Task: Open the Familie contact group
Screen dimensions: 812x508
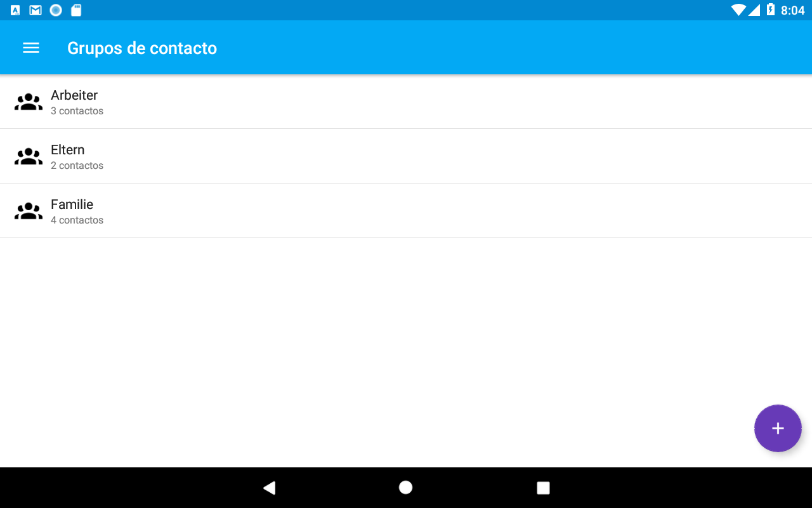Action: [406, 211]
